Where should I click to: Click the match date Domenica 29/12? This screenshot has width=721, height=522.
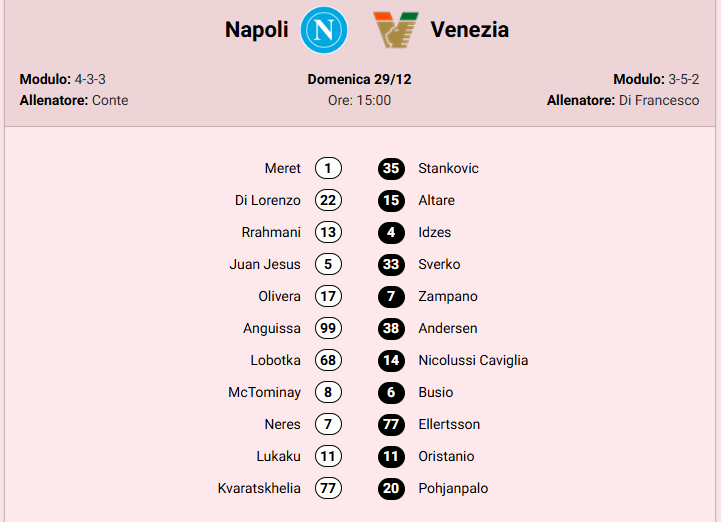point(359,79)
